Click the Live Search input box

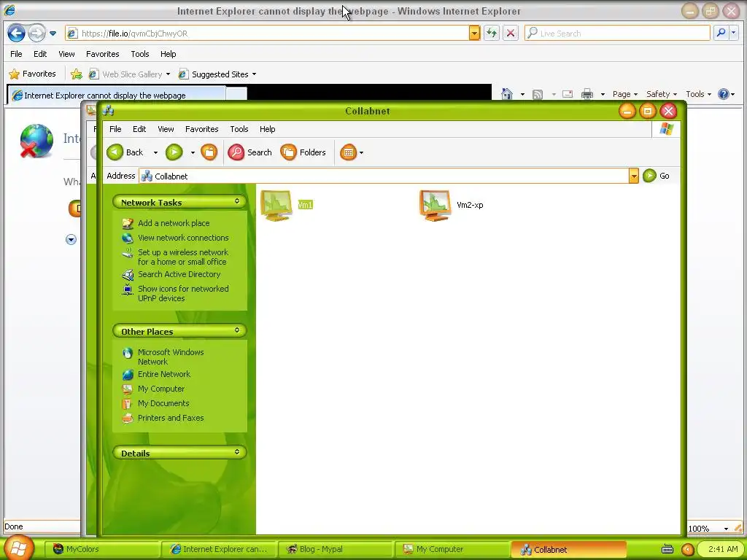(617, 33)
